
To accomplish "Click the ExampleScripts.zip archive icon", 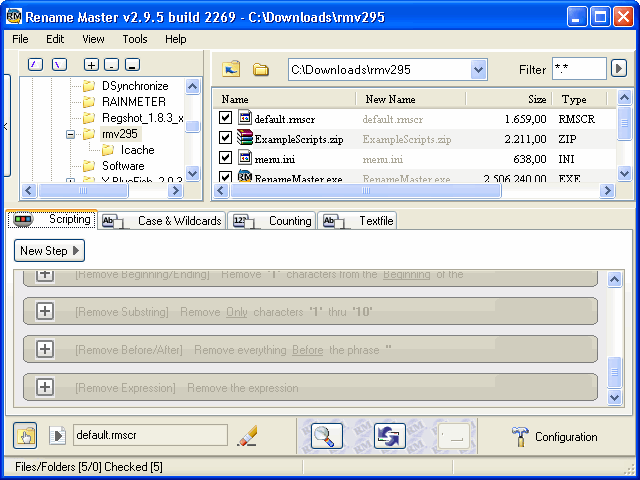I will (244, 138).
